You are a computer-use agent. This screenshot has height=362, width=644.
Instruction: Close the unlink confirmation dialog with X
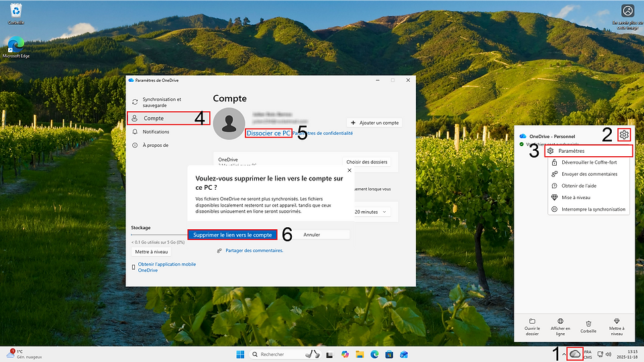(350, 170)
